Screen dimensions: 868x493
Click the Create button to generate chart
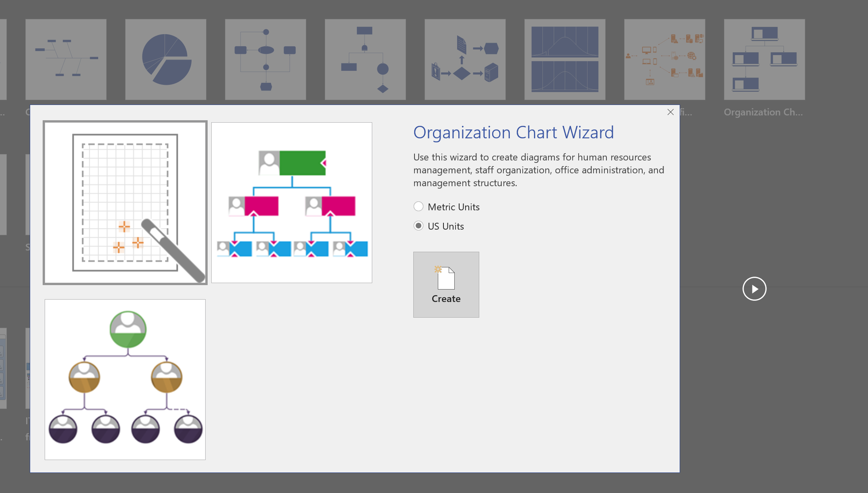[447, 285]
